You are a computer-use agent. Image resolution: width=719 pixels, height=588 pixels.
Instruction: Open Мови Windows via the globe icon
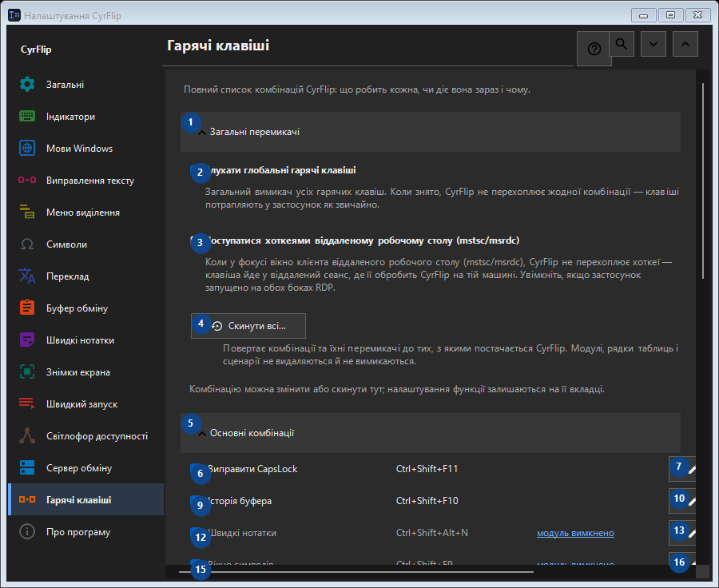pos(27,148)
